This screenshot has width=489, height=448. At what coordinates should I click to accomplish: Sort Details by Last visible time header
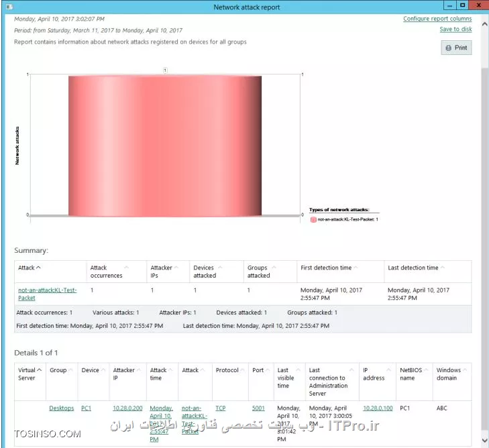[x=289, y=382]
